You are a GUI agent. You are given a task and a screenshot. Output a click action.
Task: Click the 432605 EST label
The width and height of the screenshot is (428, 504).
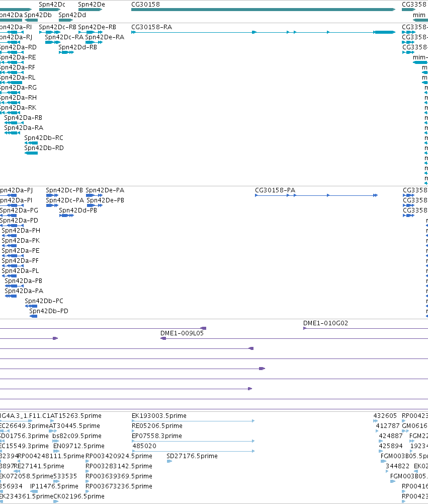tap(385, 416)
